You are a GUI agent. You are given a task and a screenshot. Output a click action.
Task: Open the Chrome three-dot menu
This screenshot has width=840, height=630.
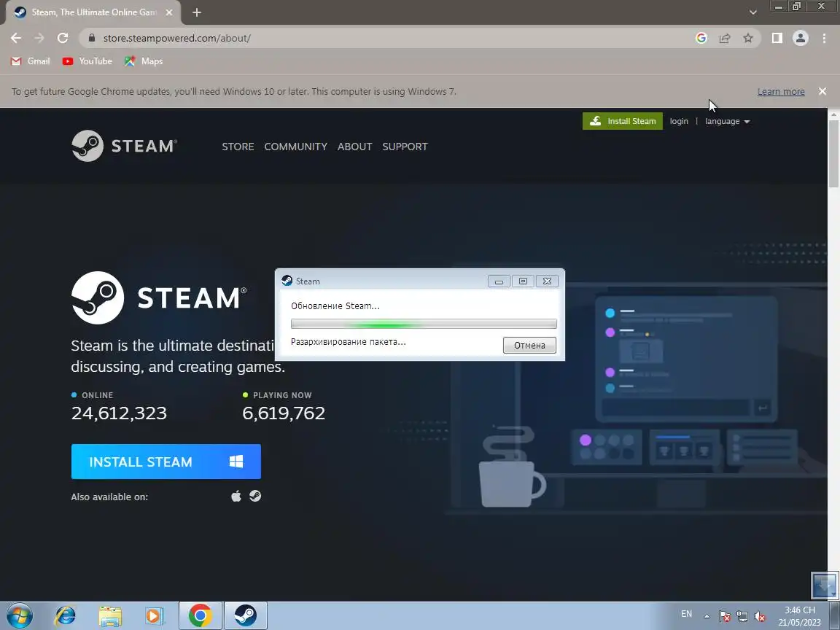(x=824, y=38)
